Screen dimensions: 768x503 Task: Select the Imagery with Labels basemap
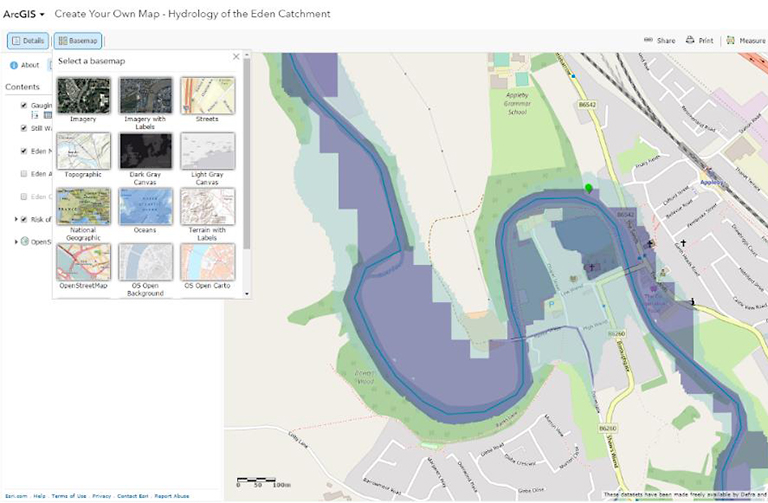click(x=145, y=96)
